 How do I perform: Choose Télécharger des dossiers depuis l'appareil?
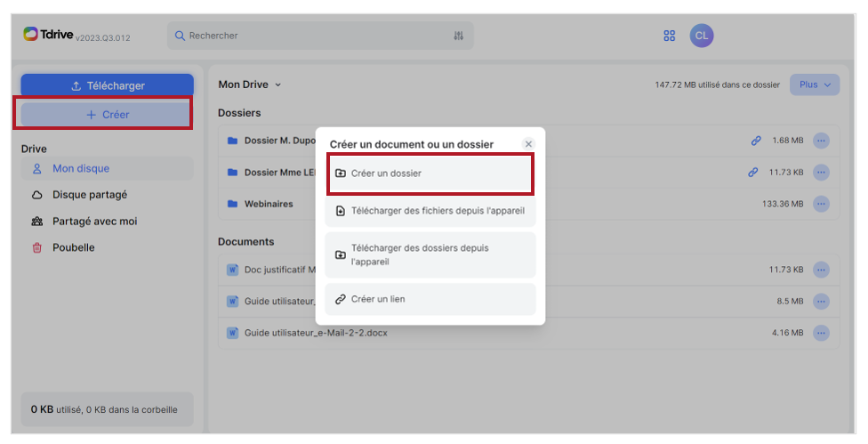tap(430, 254)
